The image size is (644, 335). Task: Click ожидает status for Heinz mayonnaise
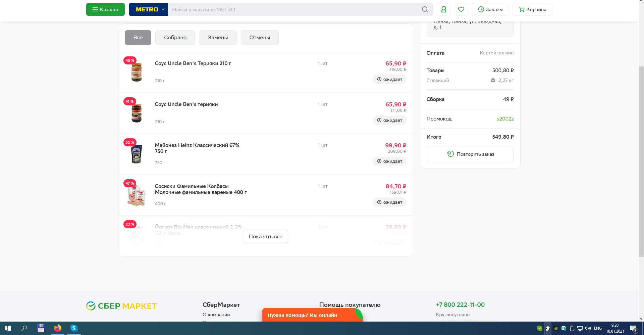389,161
